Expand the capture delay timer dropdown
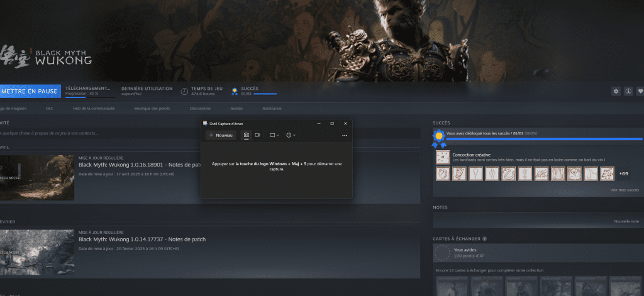The image size is (644, 296). (291, 135)
